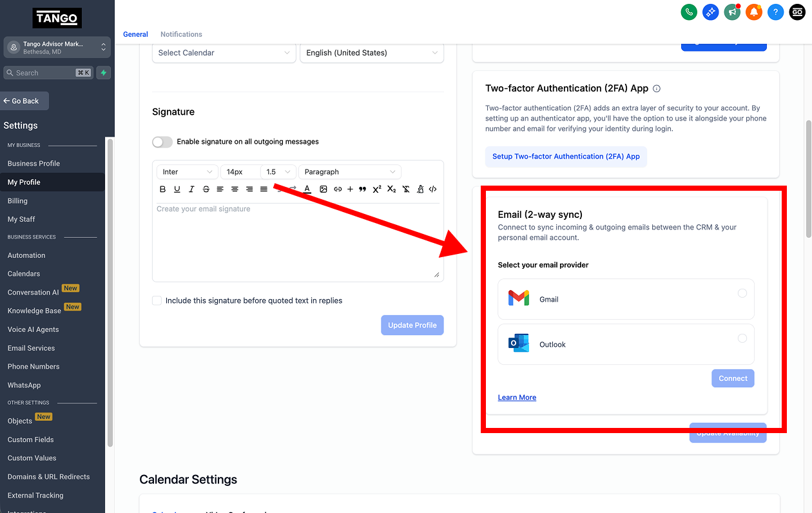Open the Inter font family dropdown
This screenshot has height=513, width=812.
coord(188,172)
